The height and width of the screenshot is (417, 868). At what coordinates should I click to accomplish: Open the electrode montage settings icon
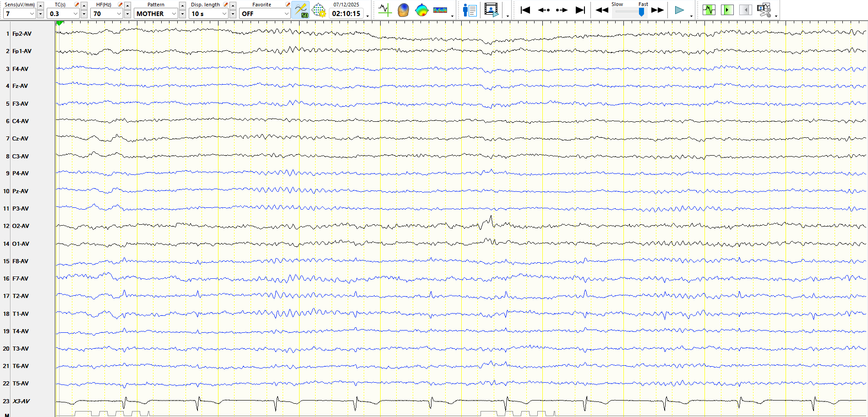pyautogui.click(x=319, y=10)
